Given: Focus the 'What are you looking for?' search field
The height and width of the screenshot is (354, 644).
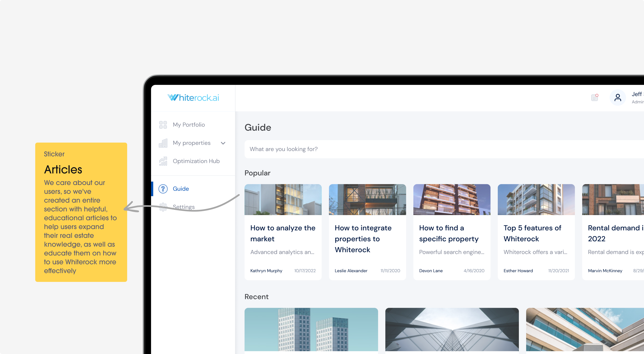Looking at the screenshot, I should click(x=444, y=149).
